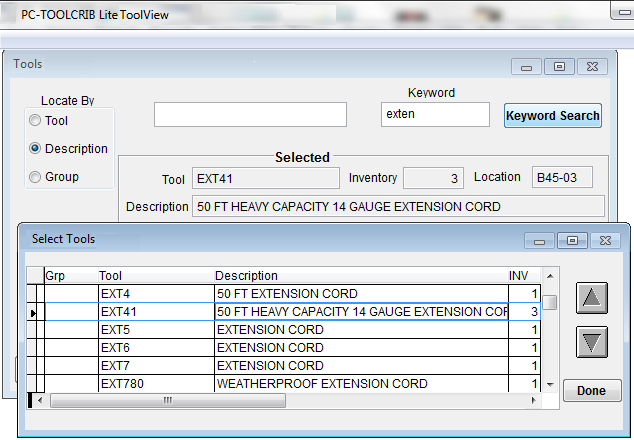Viewport: 634px width, 440px height.
Task: Click the EXTENSION CORD description in EXT6 row
Action: click(x=361, y=348)
